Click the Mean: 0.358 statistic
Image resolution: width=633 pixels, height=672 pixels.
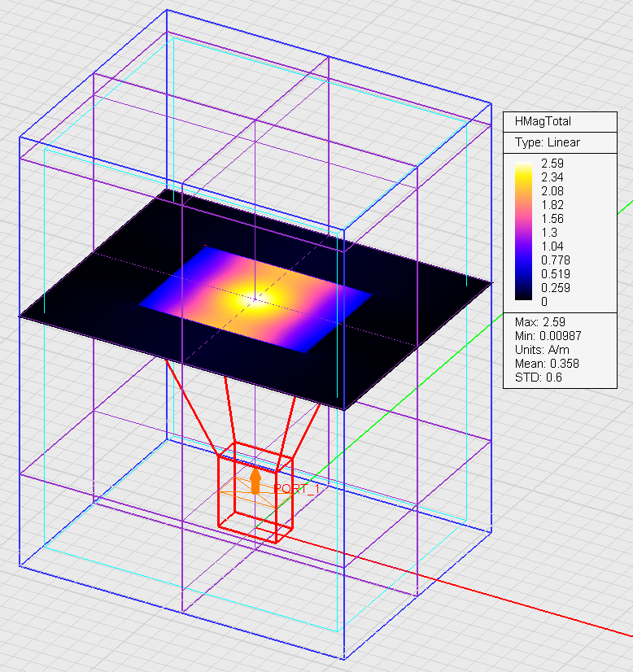coord(546,363)
